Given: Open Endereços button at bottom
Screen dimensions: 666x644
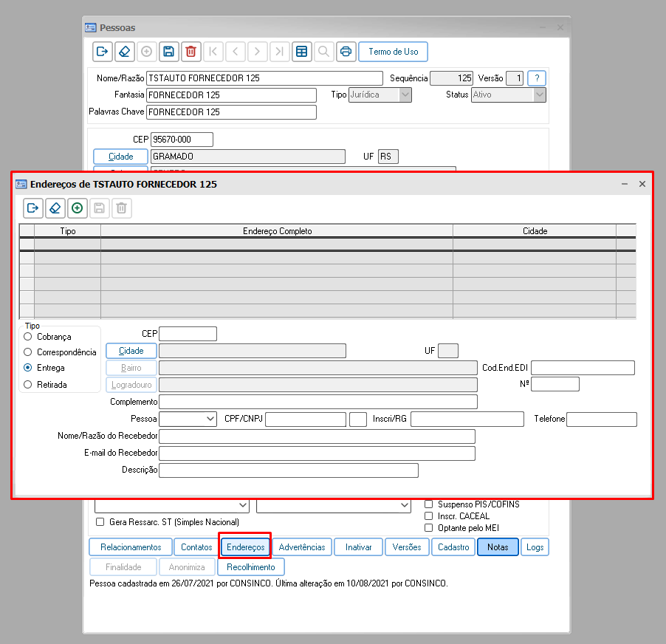Looking at the screenshot, I should pyautogui.click(x=245, y=547).
